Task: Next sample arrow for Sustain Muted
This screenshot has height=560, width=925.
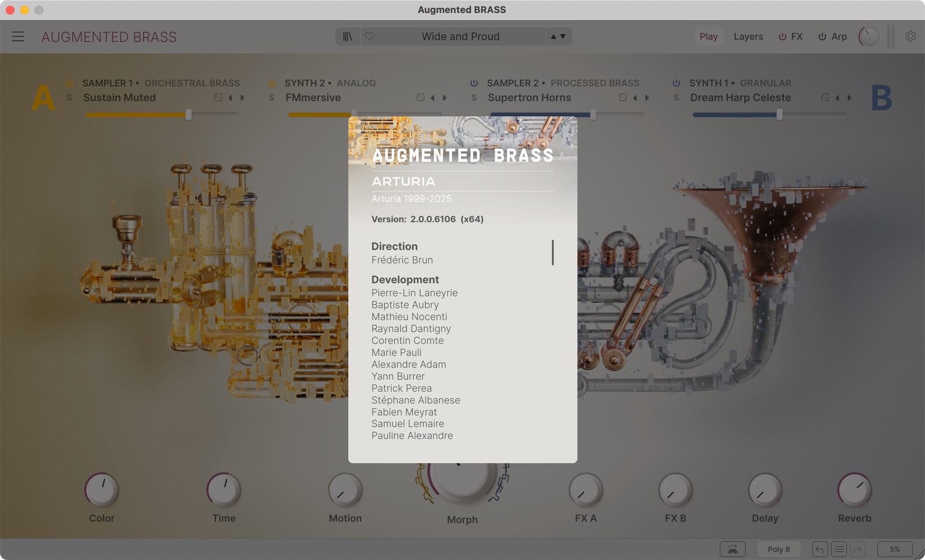Action: pyautogui.click(x=242, y=98)
